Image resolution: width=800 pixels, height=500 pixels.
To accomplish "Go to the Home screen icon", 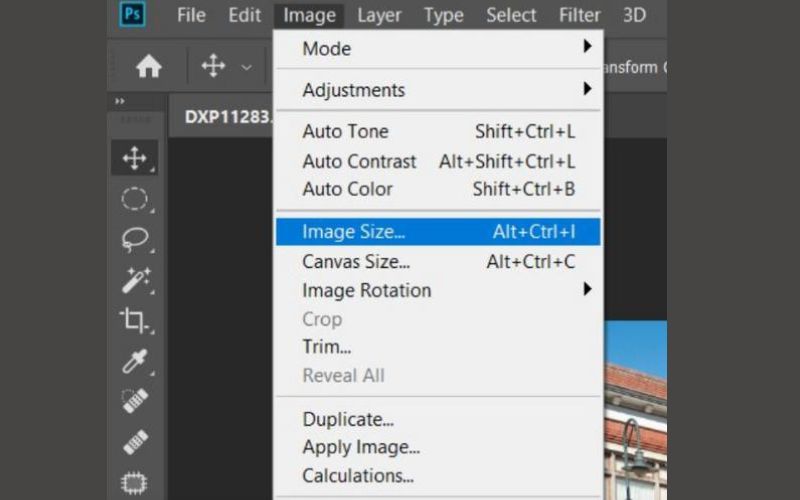I will click(x=148, y=66).
